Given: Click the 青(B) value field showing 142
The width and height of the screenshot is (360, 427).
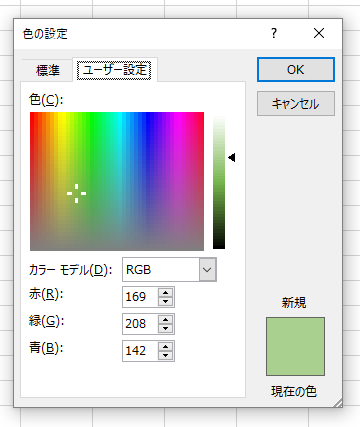Looking at the screenshot, I should tap(139, 351).
